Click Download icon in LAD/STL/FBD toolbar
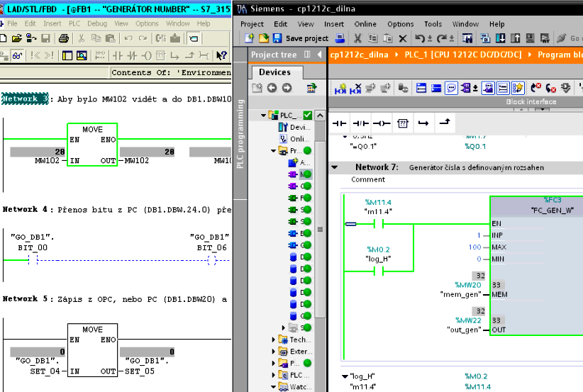Image resolution: width=583 pixels, height=392 pixels. click(175, 38)
